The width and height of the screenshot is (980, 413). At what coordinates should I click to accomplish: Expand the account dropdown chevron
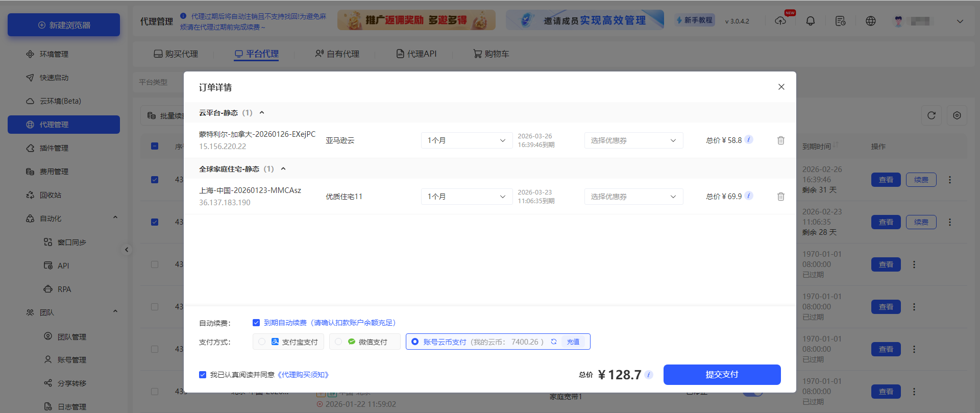pyautogui.click(x=960, y=21)
